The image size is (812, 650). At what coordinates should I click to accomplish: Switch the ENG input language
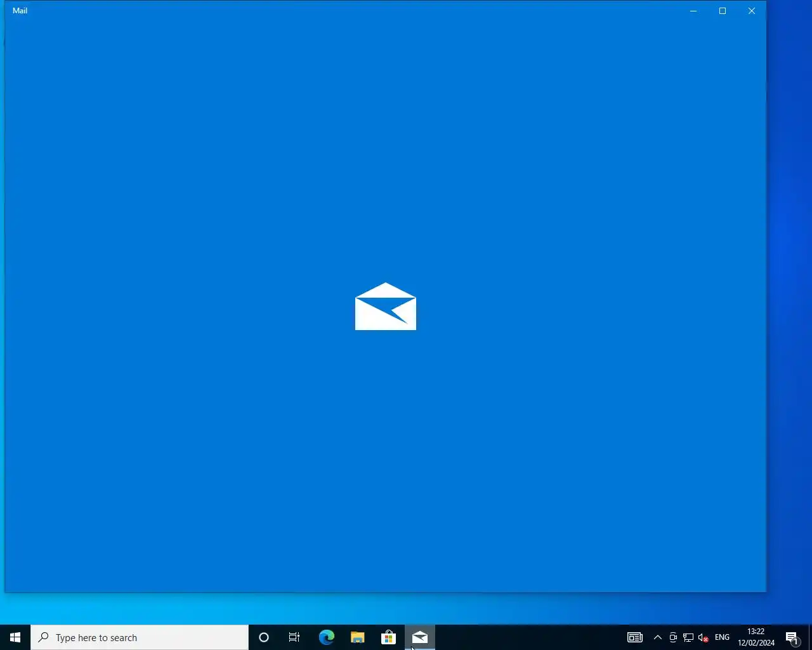(722, 637)
